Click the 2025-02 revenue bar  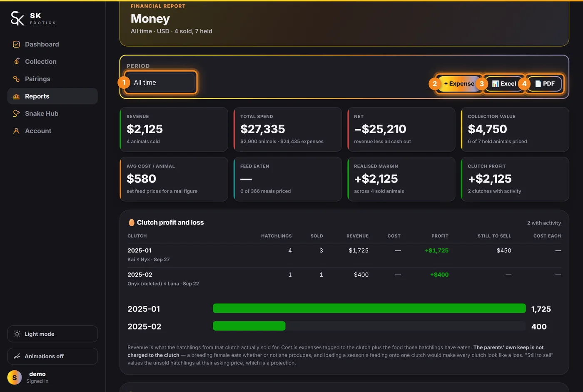click(x=249, y=326)
